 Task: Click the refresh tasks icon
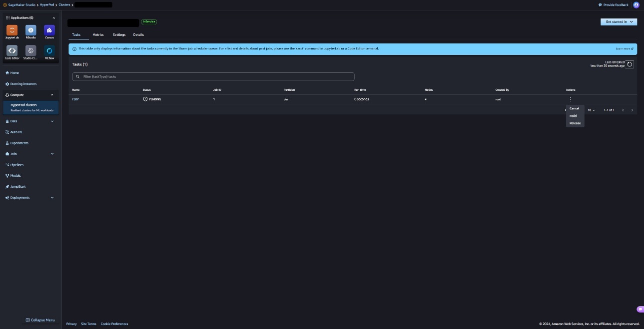click(630, 64)
